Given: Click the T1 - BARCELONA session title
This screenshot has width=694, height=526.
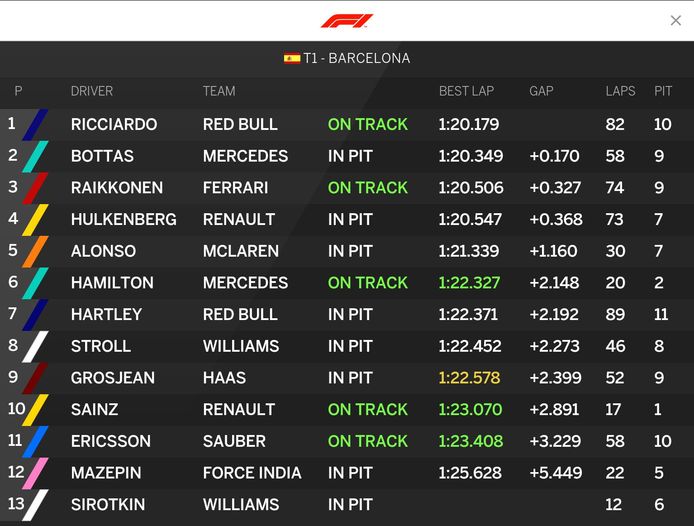Looking at the screenshot, I should click(x=357, y=58).
